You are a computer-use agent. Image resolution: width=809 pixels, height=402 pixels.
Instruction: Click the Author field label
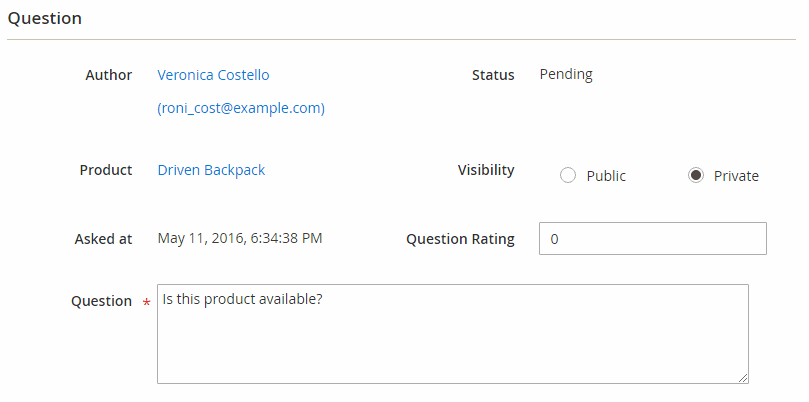[x=109, y=75]
